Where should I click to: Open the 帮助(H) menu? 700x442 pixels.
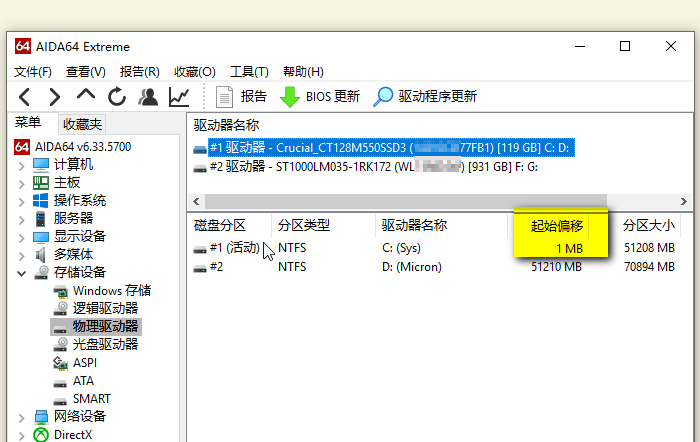303,71
